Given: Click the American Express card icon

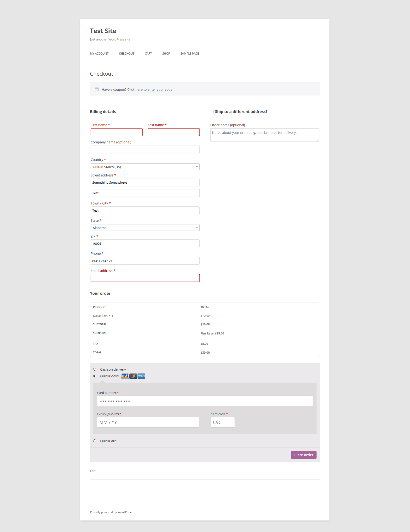Looking at the screenshot, I should 141,376.
